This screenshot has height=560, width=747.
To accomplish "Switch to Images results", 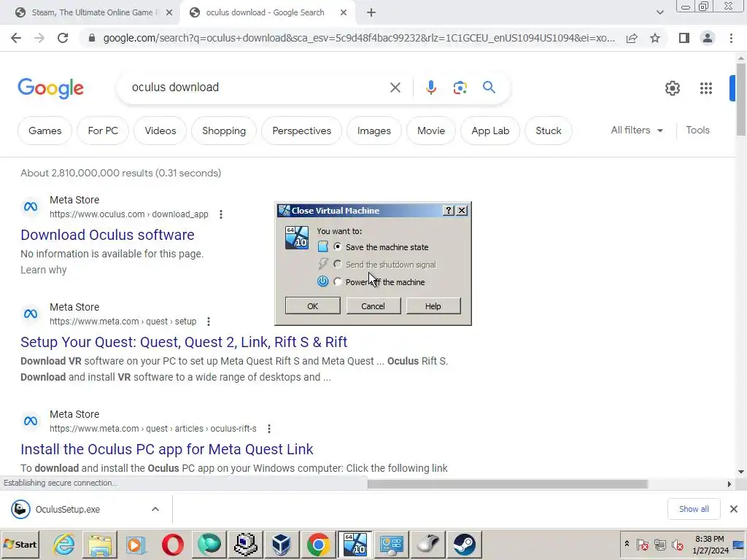I will (x=374, y=131).
